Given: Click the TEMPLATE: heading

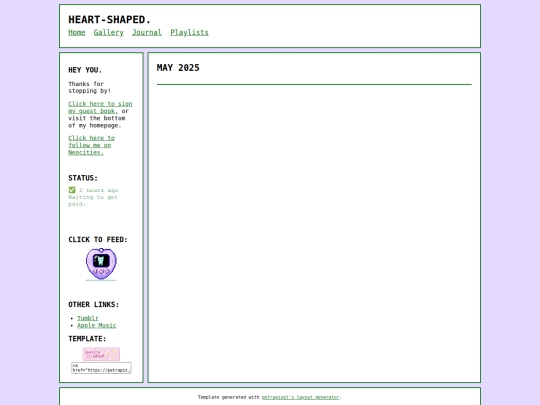Looking at the screenshot, I should pyautogui.click(x=87, y=339).
